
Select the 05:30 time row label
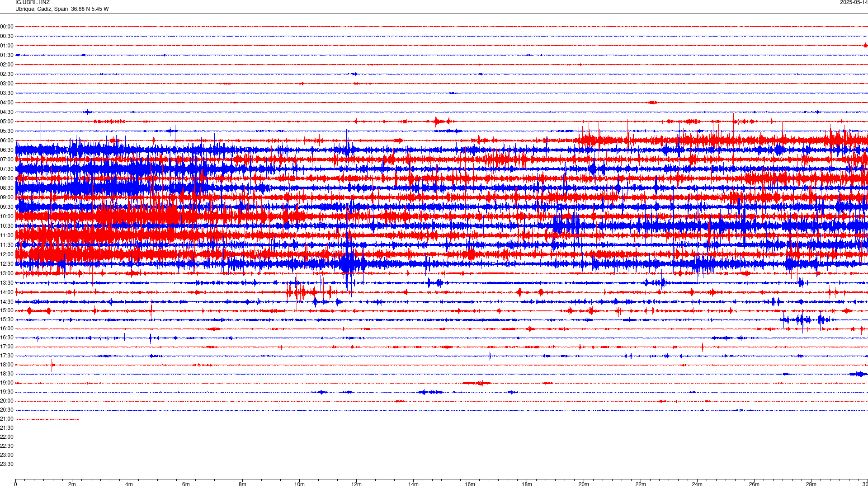coord(7,131)
